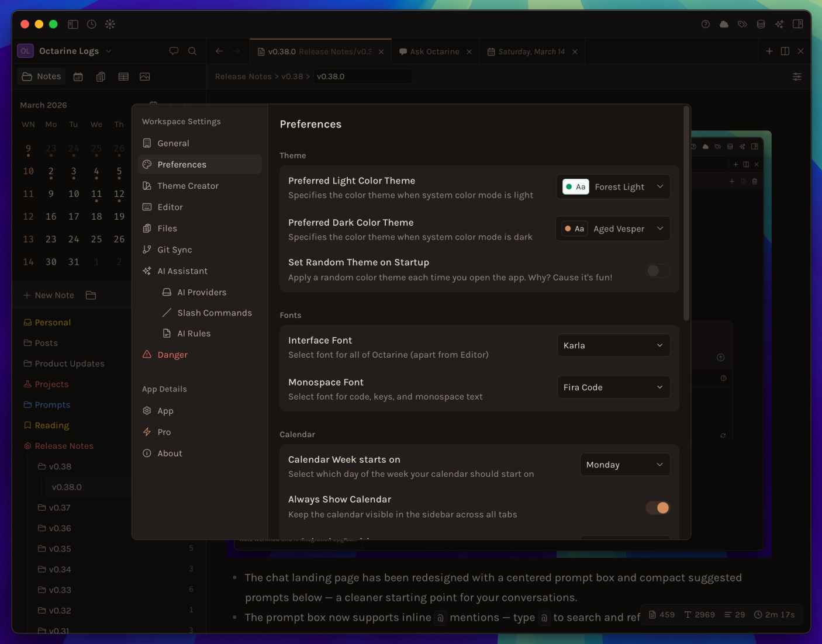Click the v0.38 breadcrumb link
Viewport: 822px width, 644px height.
292,77
